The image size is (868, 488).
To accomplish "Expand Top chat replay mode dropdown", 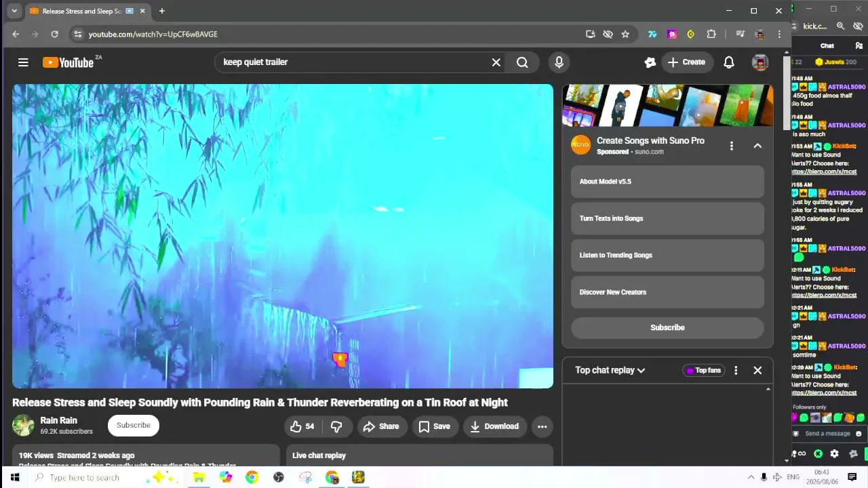I will pyautogui.click(x=610, y=370).
